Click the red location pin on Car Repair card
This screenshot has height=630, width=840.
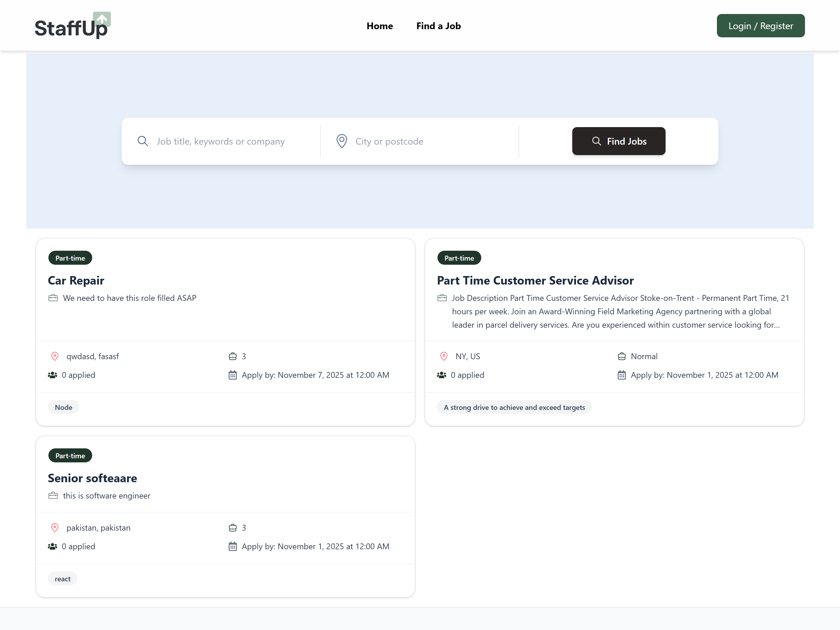pos(55,356)
